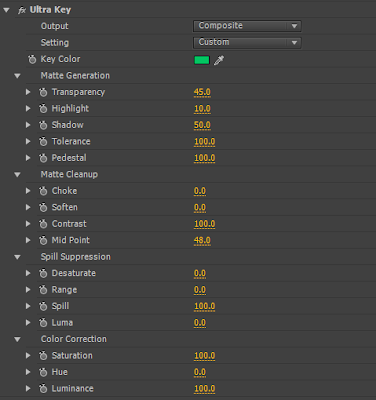Viewport: 376px width, 400px height.
Task: Toggle Range stopwatch
Action: click(x=43, y=290)
